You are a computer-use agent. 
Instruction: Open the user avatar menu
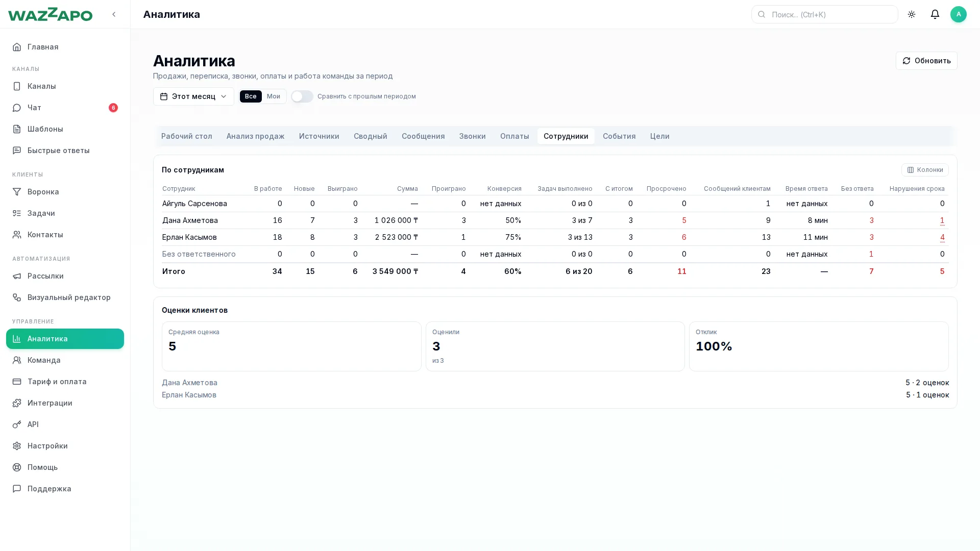959,14
